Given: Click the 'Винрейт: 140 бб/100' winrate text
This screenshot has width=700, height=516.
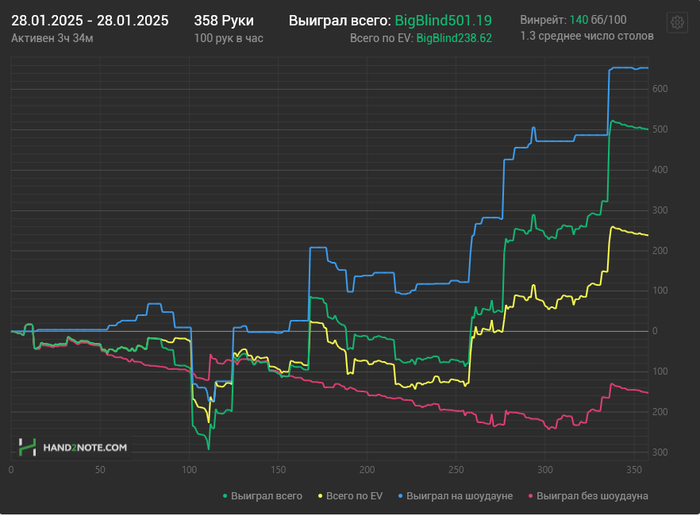Looking at the screenshot, I should 573,20.
